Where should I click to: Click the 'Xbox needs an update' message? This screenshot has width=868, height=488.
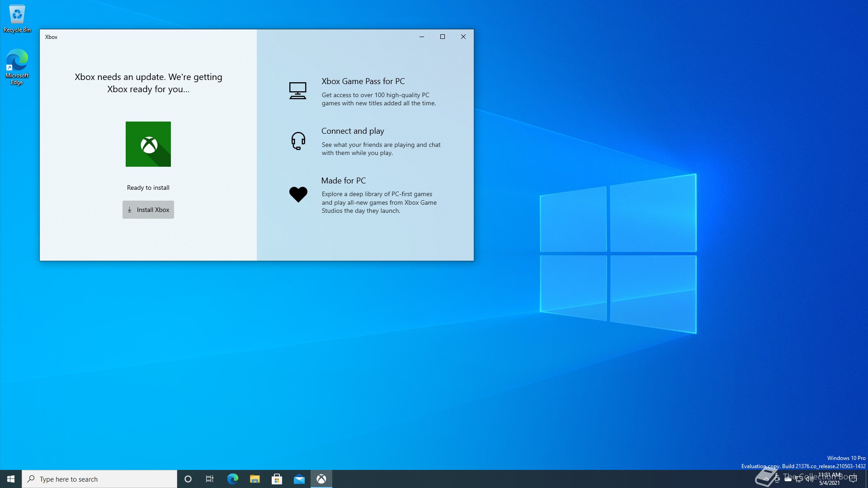click(148, 83)
